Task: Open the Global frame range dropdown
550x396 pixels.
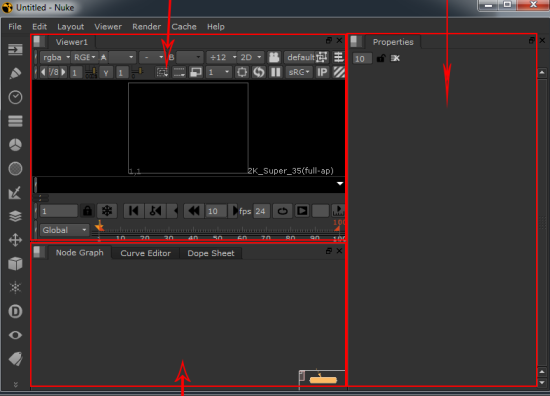Action: [x=65, y=230]
